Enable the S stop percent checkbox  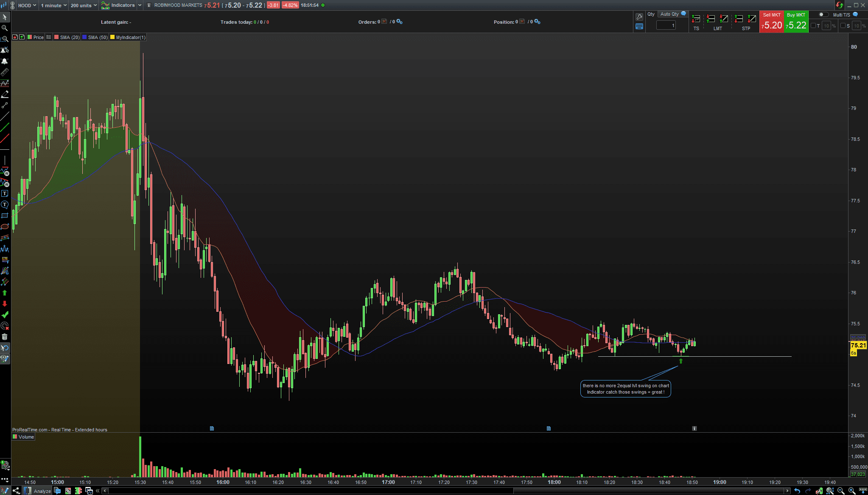click(843, 26)
